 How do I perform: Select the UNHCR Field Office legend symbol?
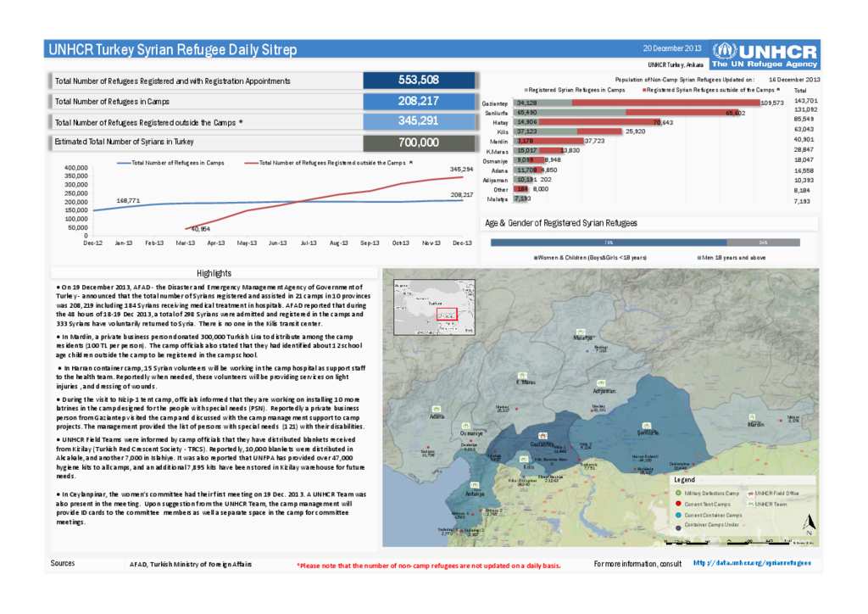751,494
